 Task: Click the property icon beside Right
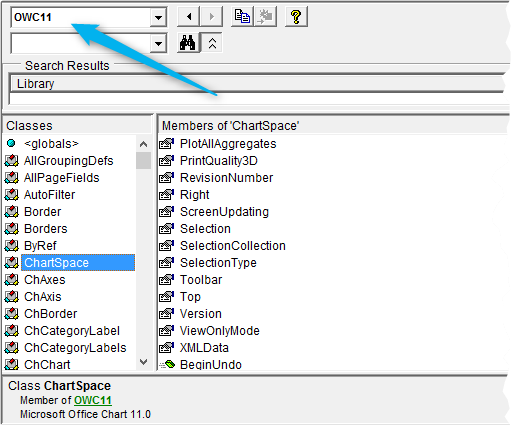pyautogui.click(x=167, y=195)
